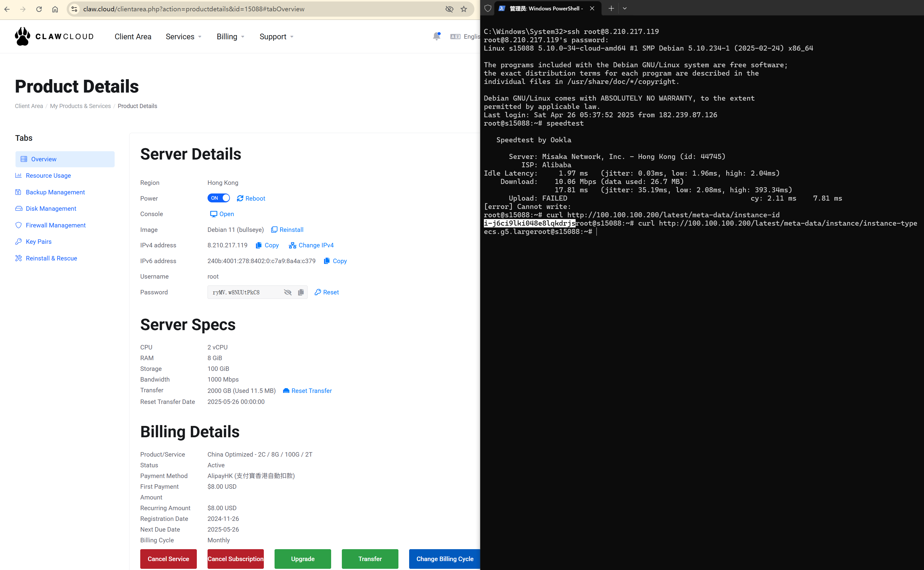Open a new terminal tab with plus button
924x570 pixels.
click(x=611, y=8)
